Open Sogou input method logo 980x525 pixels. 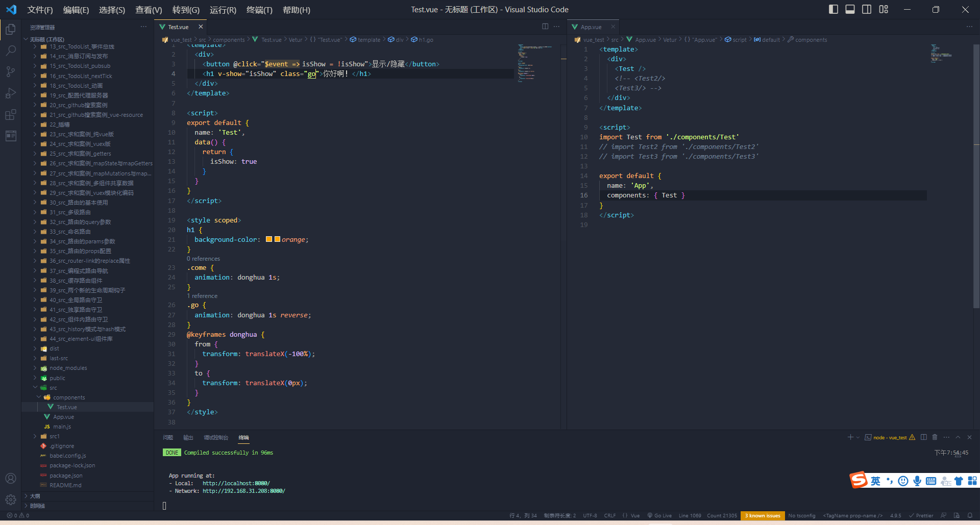click(x=859, y=480)
